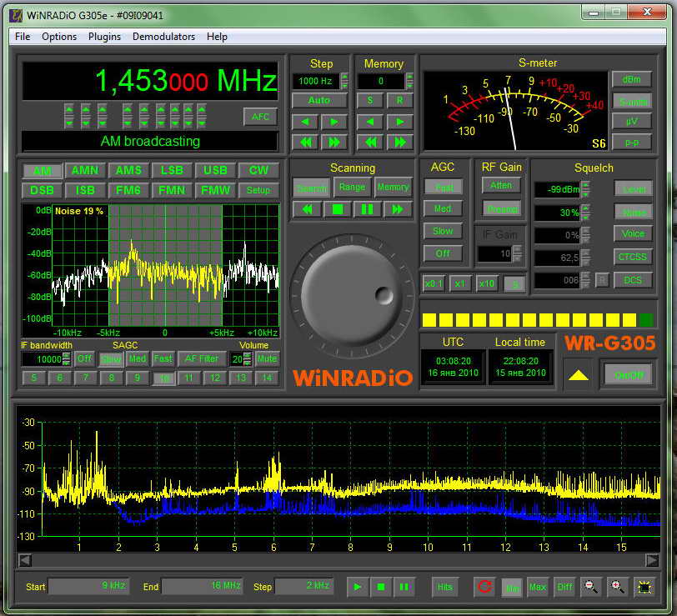Image resolution: width=677 pixels, height=616 pixels.
Task: Click the spectrum scrollbar right arrow
Action: pos(652,560)
